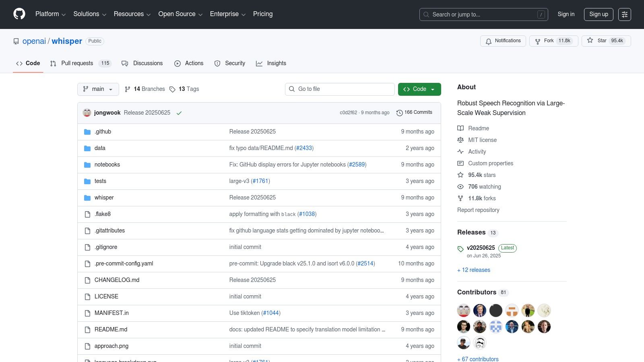
Task: Open the data folder
Action: 100,148
